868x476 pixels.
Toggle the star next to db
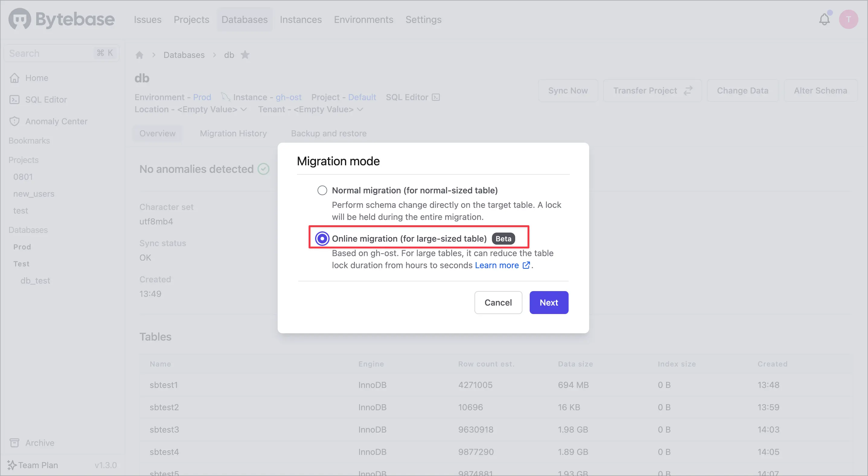click(245, 55)
